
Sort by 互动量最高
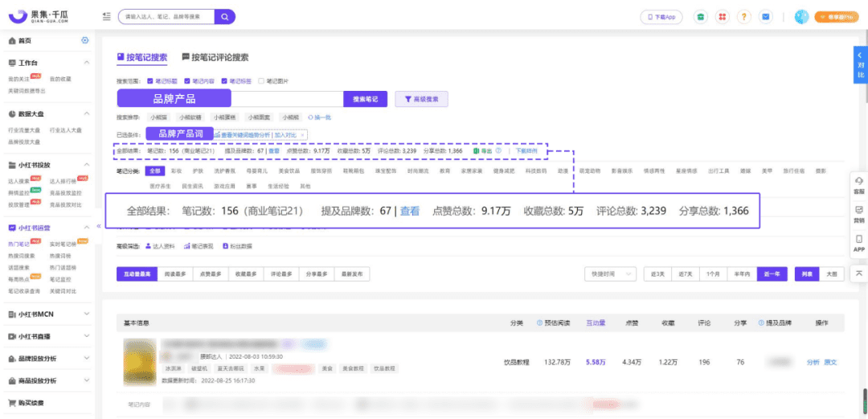(137, 274)
